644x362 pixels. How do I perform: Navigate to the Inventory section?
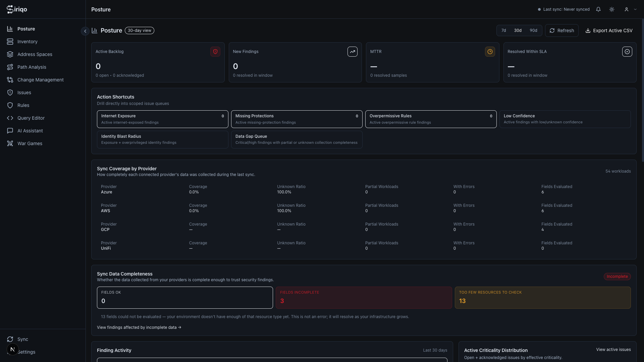pyautogui.click(x=28, y=42)
